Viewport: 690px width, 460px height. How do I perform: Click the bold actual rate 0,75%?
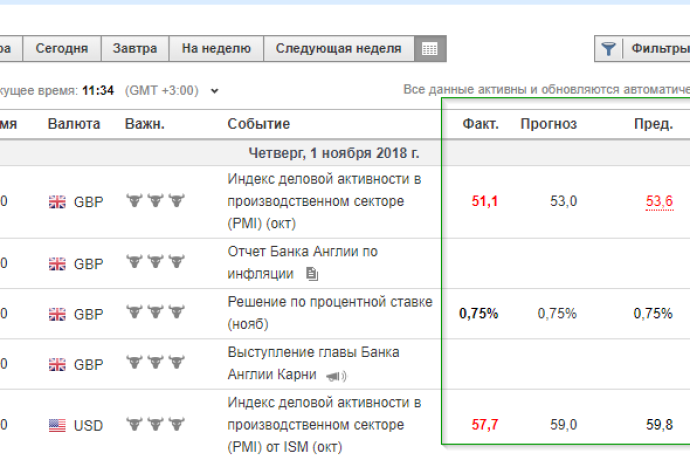coord(478,313)
